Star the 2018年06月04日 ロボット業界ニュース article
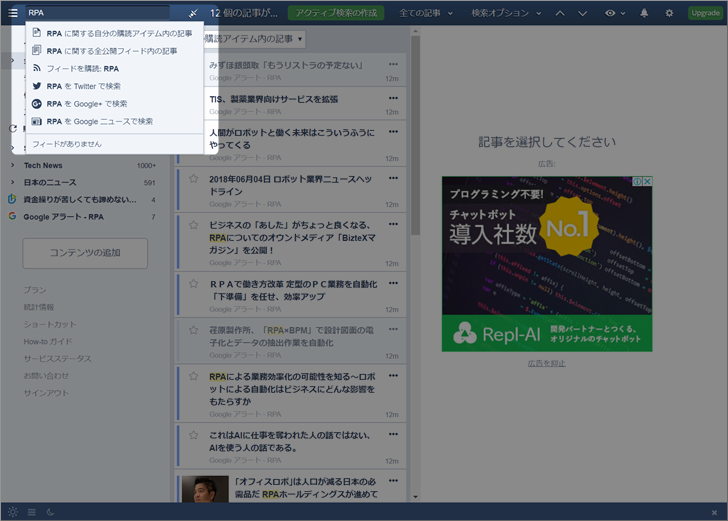The image size is (728, 521). click(x=194, y=179)
